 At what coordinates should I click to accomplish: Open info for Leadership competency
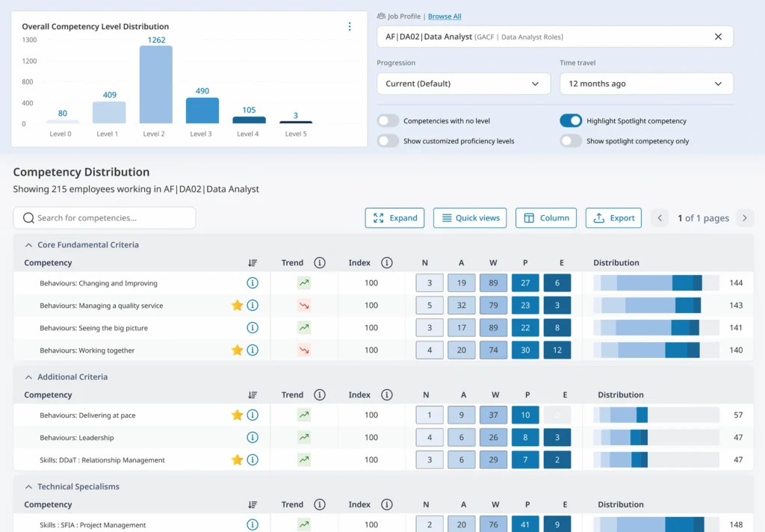pos(253,437)
